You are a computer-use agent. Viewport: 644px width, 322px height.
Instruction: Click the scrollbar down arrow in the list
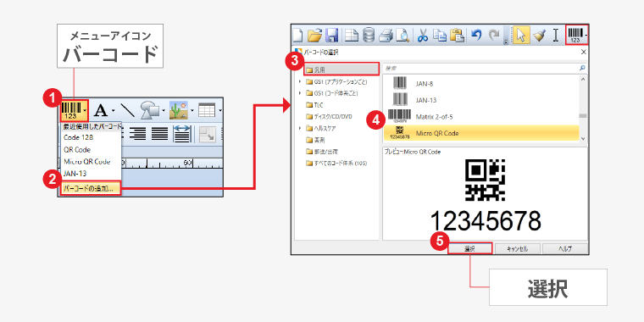583,139
